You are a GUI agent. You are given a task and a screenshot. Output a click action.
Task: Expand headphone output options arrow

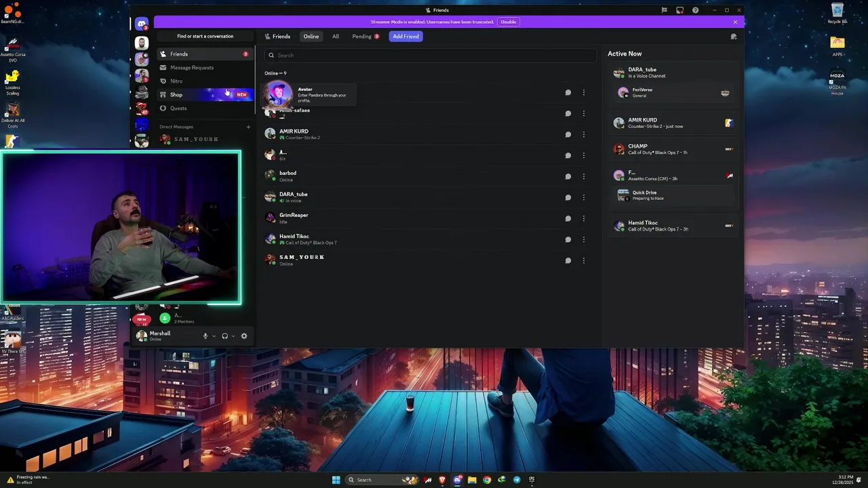coord(233,336)
